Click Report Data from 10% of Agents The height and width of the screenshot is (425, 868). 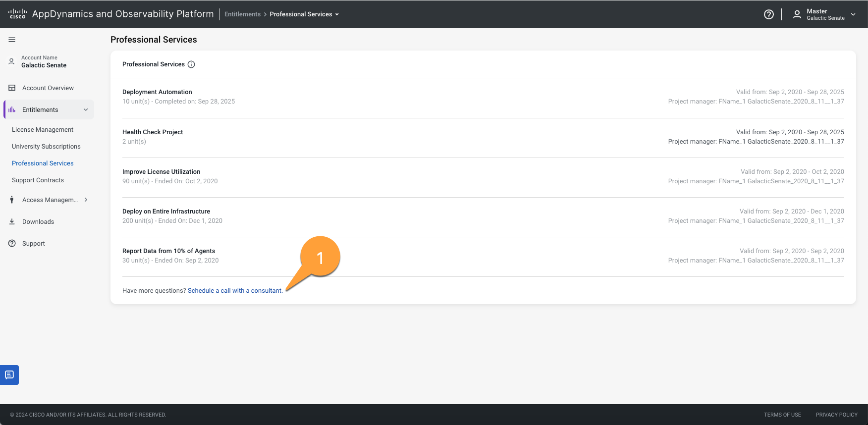pyautogui.click(x=168, y=251)
